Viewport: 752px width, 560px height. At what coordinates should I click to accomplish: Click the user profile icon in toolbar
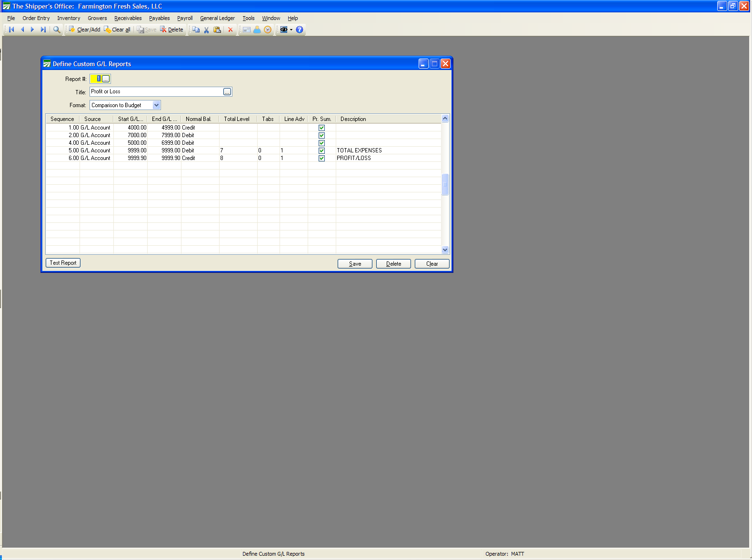(x=257, y=30)
